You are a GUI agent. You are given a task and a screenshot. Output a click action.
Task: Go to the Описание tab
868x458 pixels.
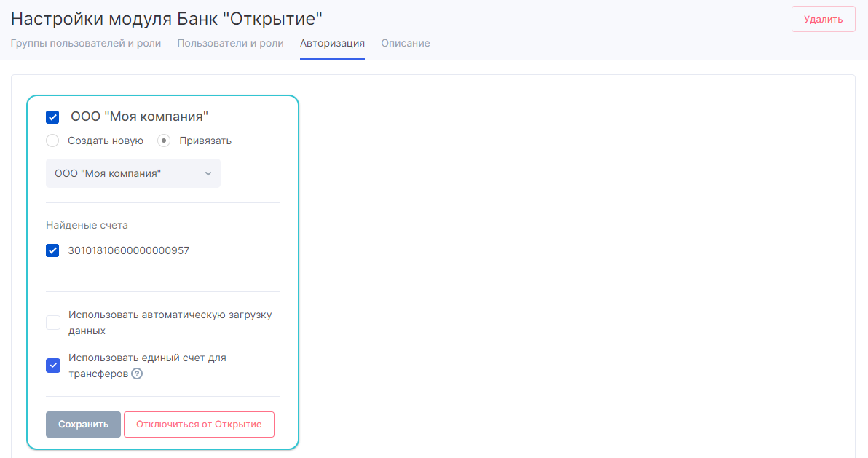[x=405, y=43]
